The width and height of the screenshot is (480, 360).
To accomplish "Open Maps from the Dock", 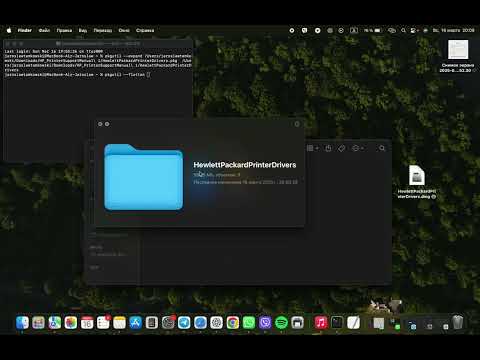I will (x=55, y=323).
